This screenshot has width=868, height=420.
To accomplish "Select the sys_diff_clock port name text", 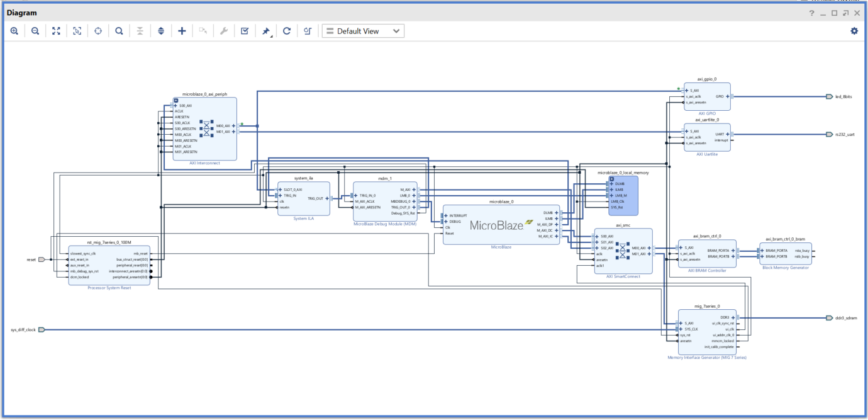I will tap(23, 329).
